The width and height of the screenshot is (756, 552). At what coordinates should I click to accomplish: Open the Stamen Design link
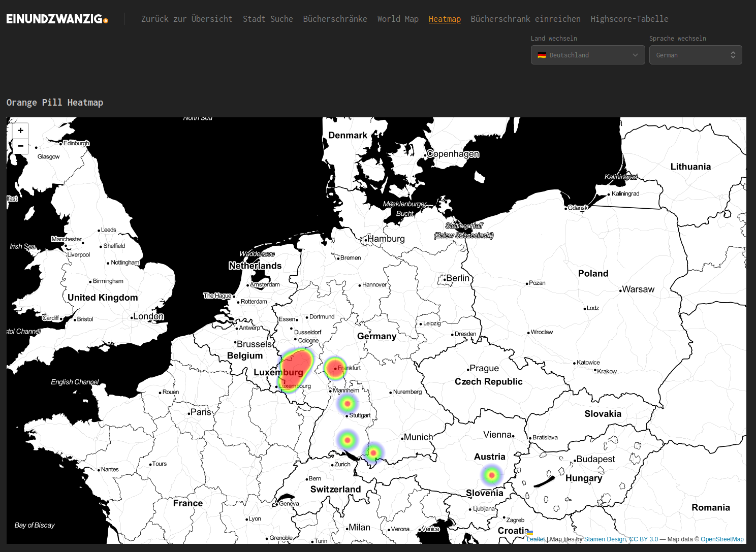click(605, 539)
